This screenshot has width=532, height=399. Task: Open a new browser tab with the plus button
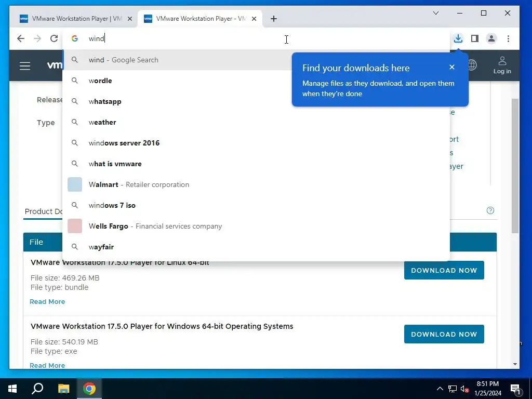tap(274, 19)
